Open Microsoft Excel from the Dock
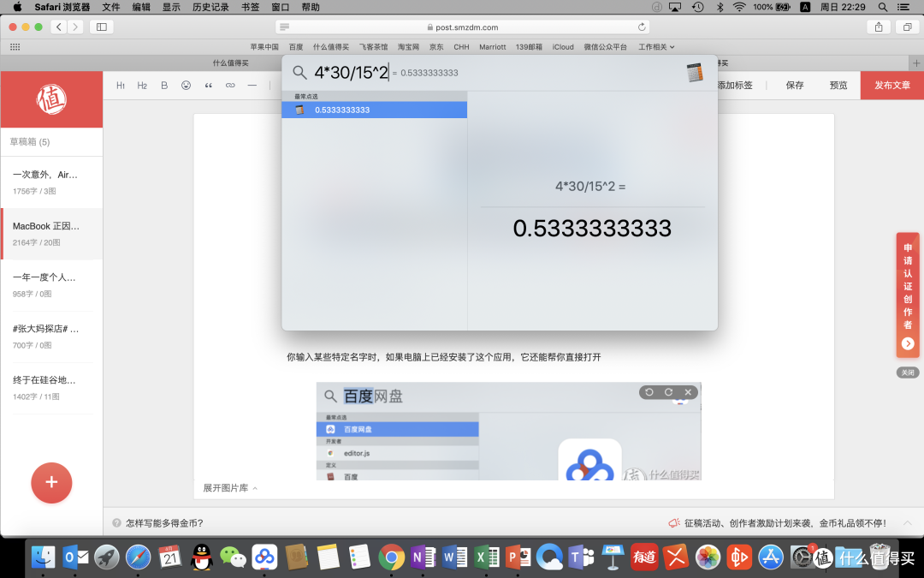 [x=487, y=557]
